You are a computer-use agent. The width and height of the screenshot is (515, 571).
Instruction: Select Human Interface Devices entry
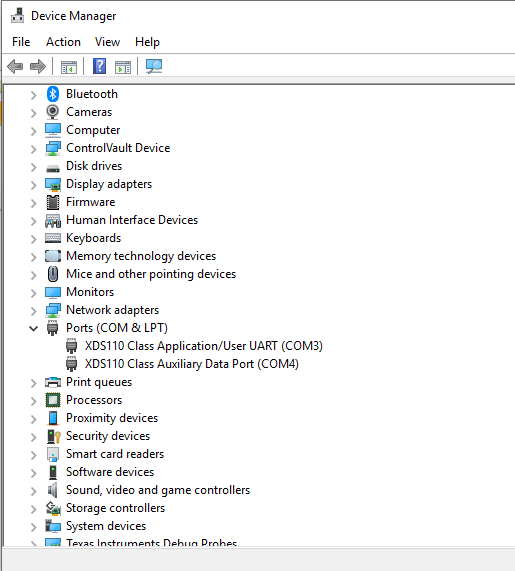point(132,220)
